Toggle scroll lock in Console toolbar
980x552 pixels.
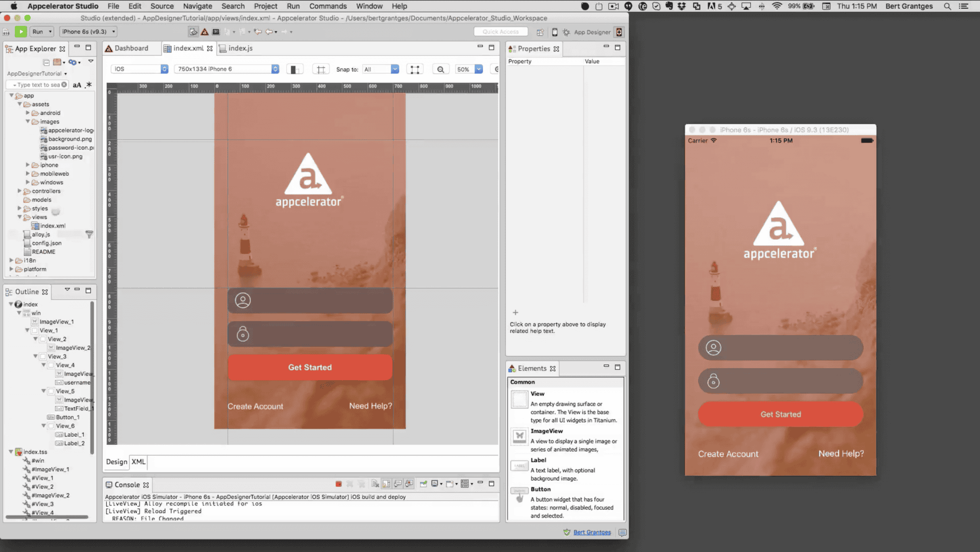[x=386, y=484]
